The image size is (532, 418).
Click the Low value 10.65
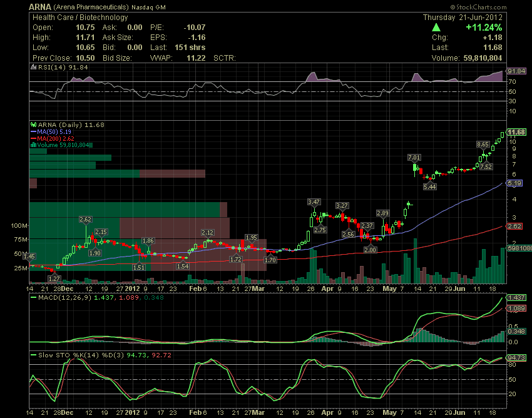(x=85, y=48)
